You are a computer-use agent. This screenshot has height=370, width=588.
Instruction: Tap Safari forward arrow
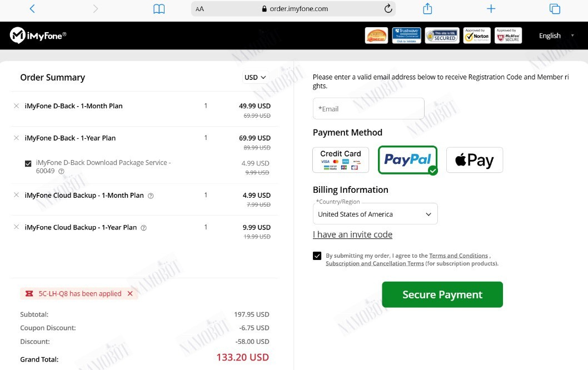click(x=95, y=9)
